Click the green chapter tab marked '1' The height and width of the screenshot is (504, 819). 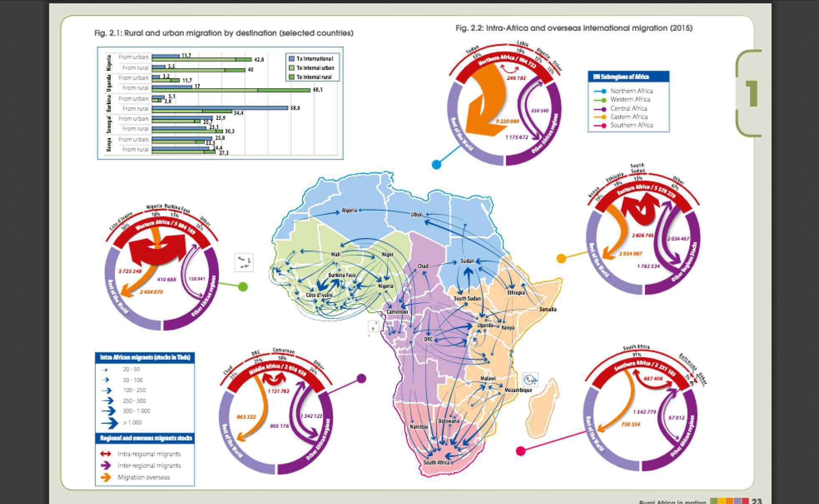click(x=749, y=93)
